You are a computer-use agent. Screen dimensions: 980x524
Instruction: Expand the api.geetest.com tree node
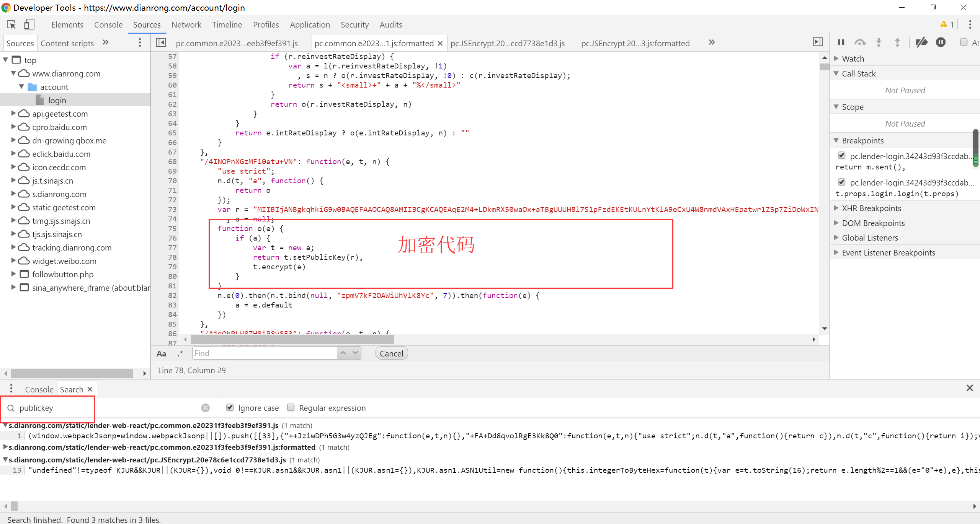click(14, 114)
